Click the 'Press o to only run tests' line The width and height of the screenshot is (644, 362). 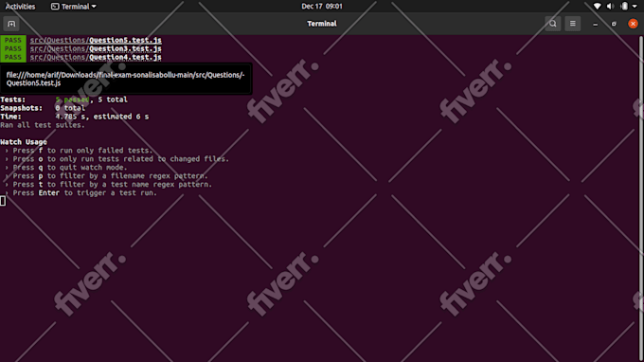coord(117,159)
